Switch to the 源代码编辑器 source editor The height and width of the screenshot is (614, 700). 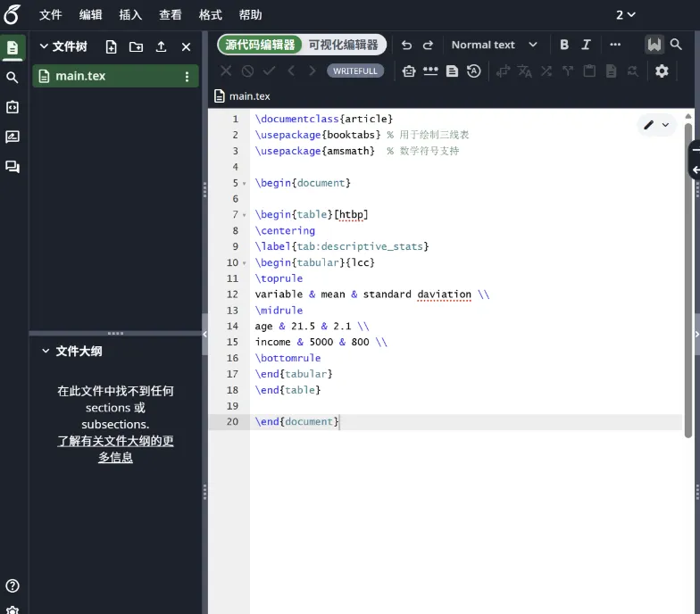pyautogui.click(x=260, y=45)
